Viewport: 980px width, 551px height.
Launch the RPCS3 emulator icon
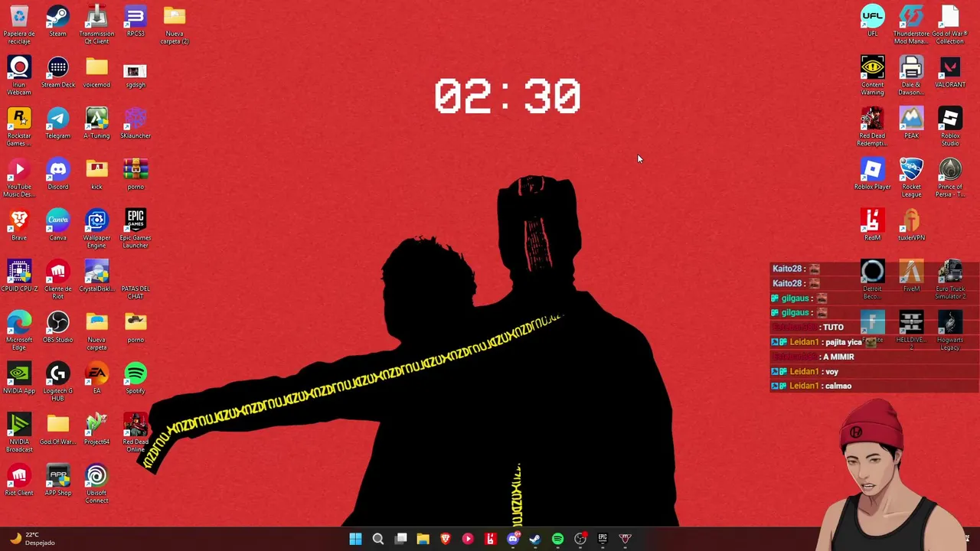(x=136, y=21)
